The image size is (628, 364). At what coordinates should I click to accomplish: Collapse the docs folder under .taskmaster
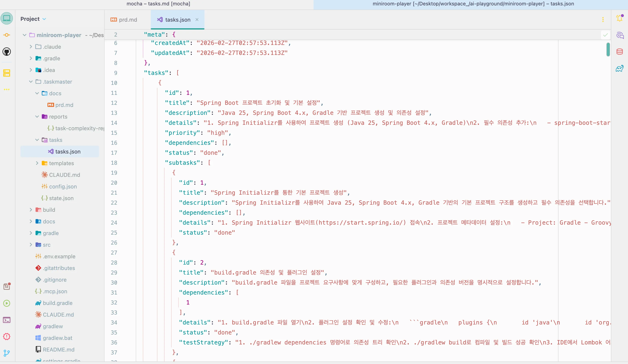point(37,93)
